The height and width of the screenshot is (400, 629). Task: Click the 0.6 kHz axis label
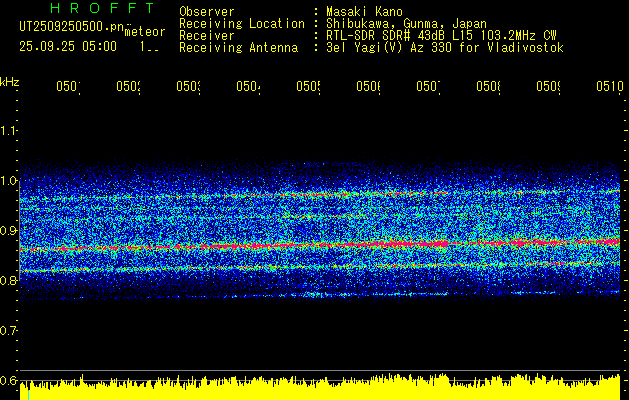click(8, 380)
